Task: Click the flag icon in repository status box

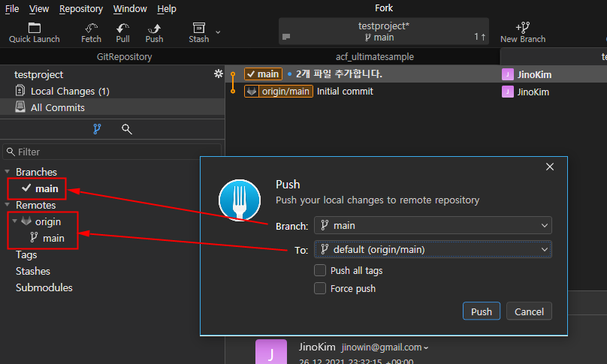Action: 286,37
